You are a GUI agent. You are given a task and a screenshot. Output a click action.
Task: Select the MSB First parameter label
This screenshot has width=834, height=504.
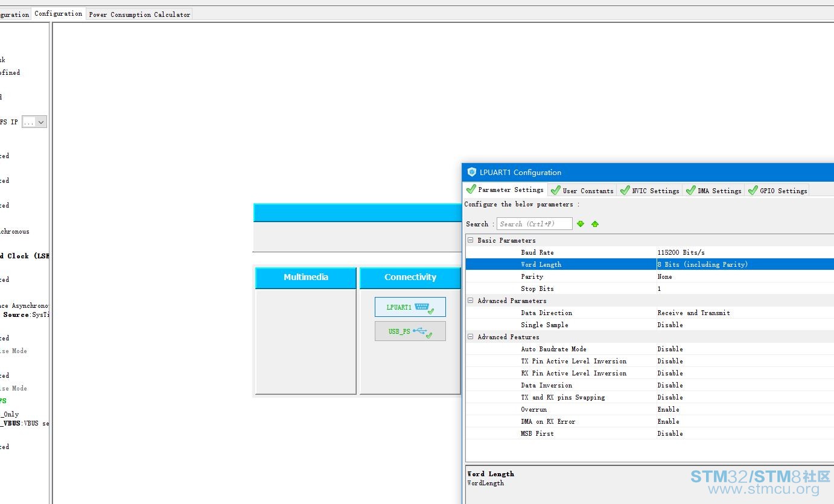pos(537,433)
